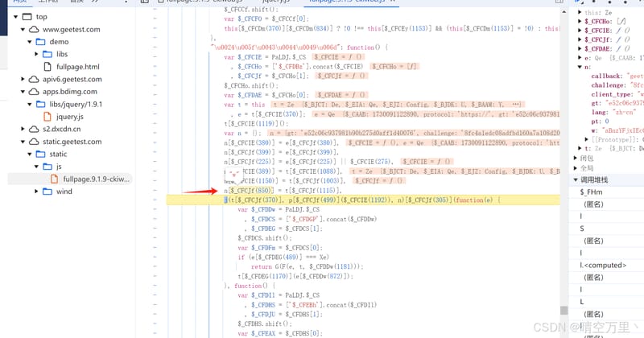644x338 pixels.
Task: Click cloud icon beside static.geetest.com
Action: tap(34, 142)
